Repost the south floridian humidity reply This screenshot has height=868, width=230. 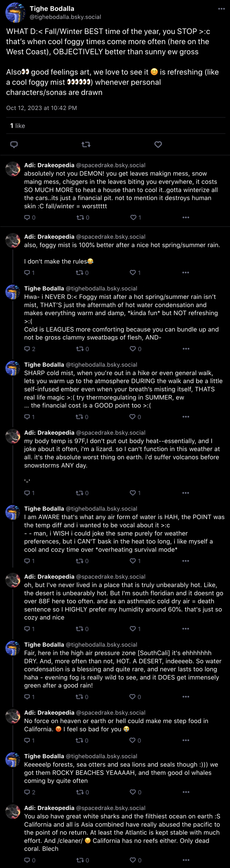(82, 629)
